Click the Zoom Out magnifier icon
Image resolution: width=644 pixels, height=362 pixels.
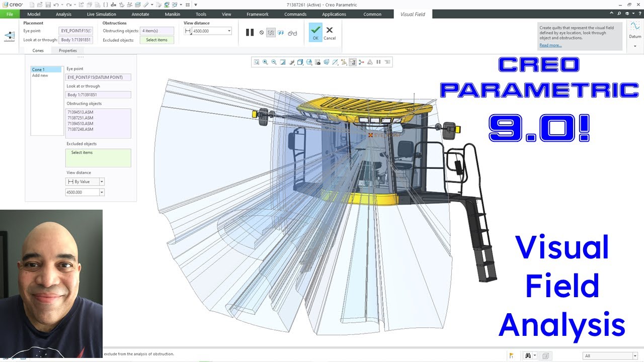[274, 62]
